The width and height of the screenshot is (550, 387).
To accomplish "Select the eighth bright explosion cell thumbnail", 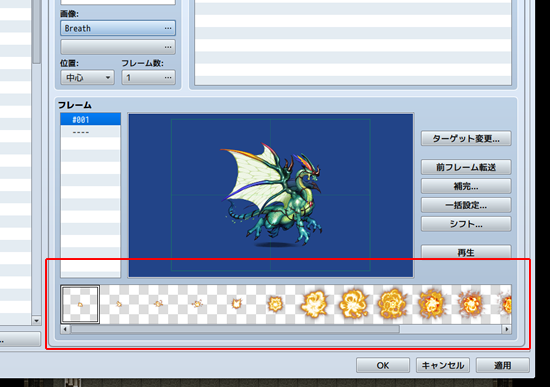I will coord(353,304).
